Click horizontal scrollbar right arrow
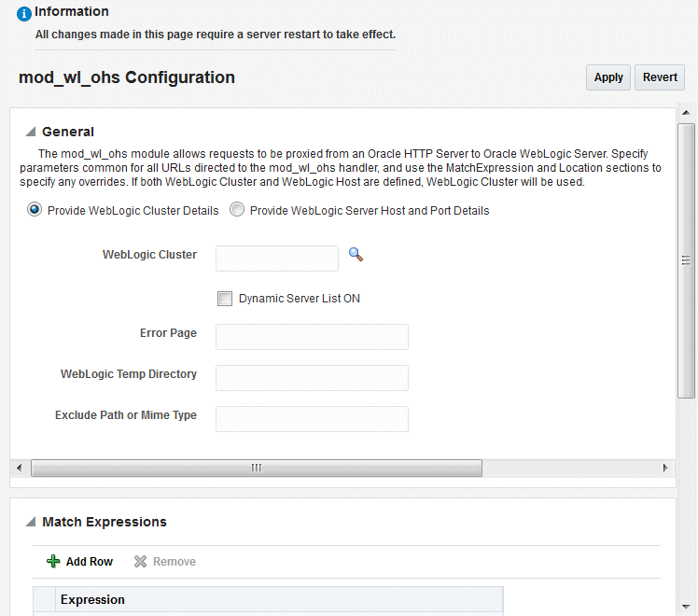This screenshot has width=698, height=616. pos(665,468)
